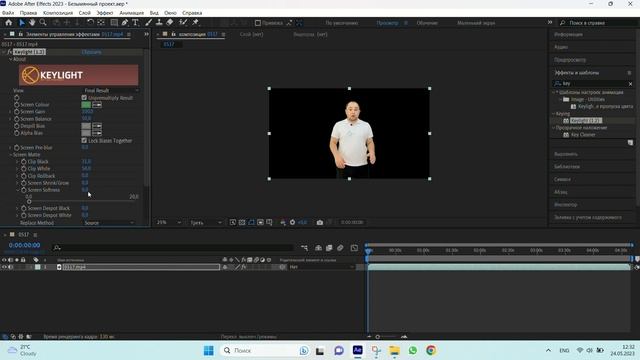The height and width of the screenshot is (360, 640).
Task: Select Keylight (1.2) in Effects & Presets
Action: (x=586, y=120)
